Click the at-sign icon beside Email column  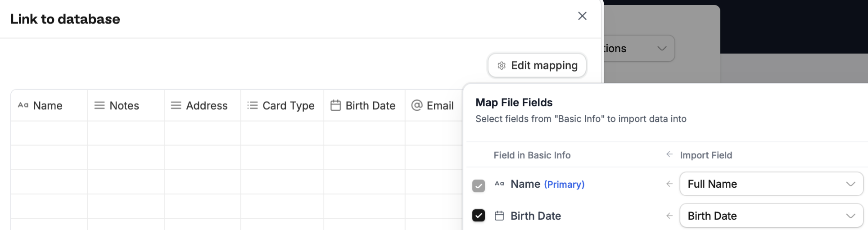point(417,105)
